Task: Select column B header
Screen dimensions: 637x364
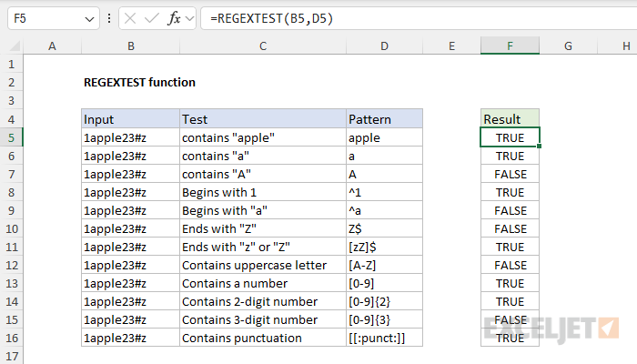Action: 130,45
